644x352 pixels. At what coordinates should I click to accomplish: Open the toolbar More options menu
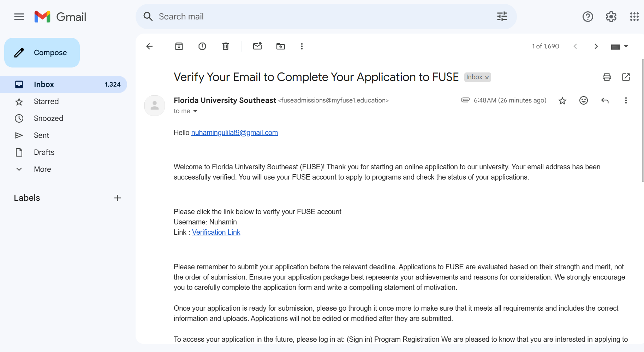point(302,46)
